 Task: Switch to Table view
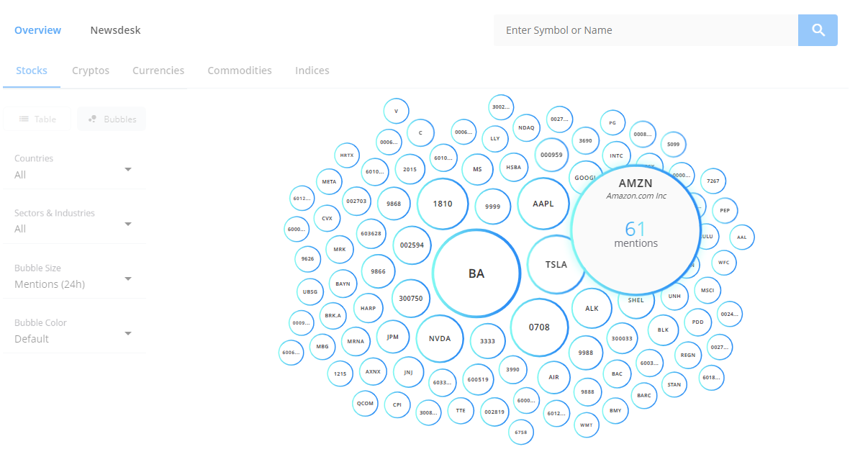pos(37,119)
